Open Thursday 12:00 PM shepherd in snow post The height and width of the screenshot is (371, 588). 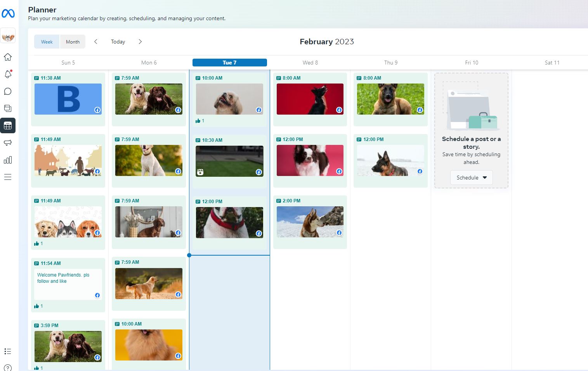390,160
